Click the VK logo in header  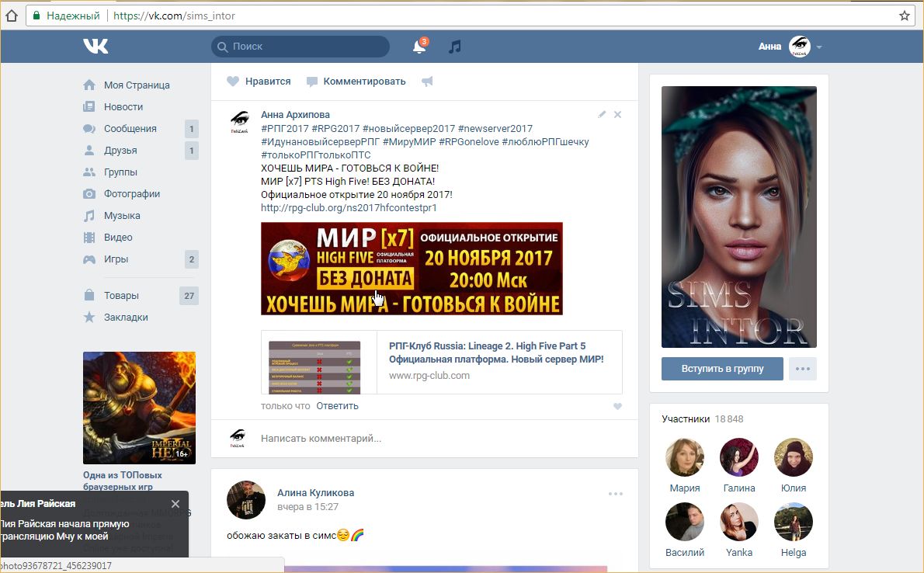[x=96, y=46]
